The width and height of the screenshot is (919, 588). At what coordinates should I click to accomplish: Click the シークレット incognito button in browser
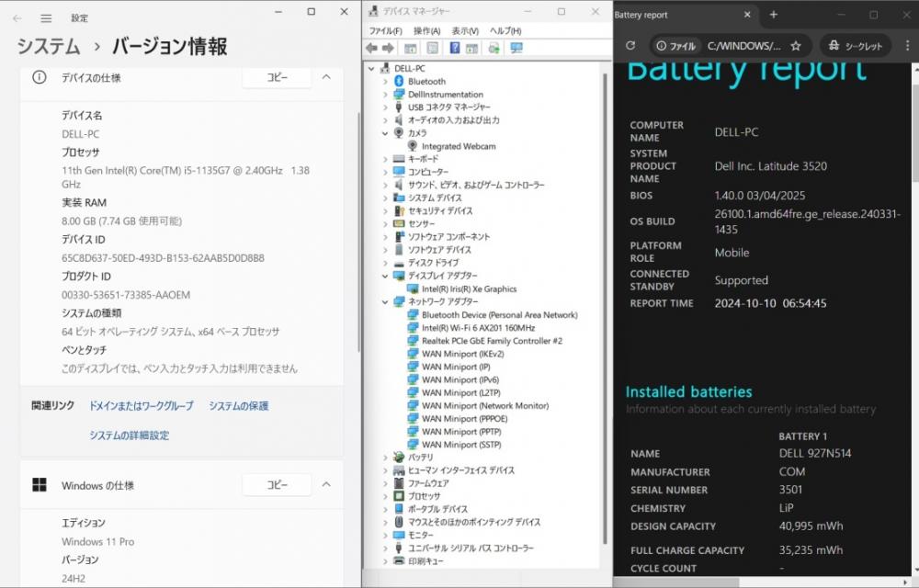[855, 46]
